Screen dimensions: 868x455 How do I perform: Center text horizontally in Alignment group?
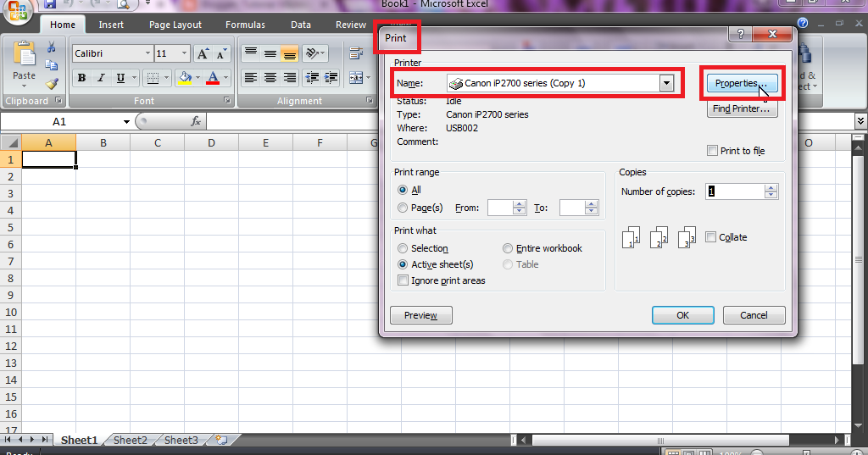pos(270,78)
